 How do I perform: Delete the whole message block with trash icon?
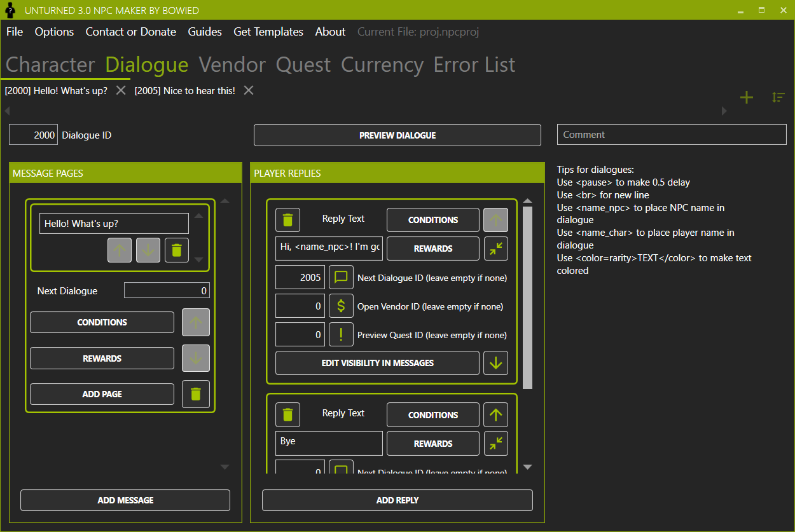click(196, 394)
